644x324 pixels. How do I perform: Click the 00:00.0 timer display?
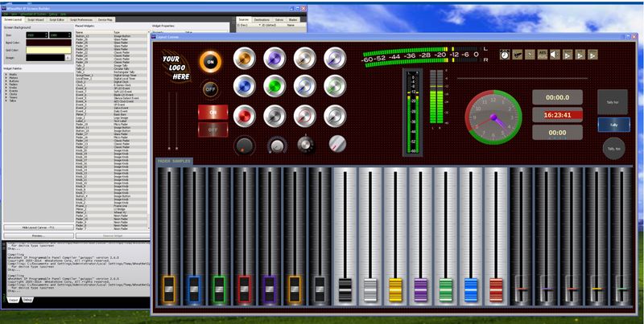point(557,97)
